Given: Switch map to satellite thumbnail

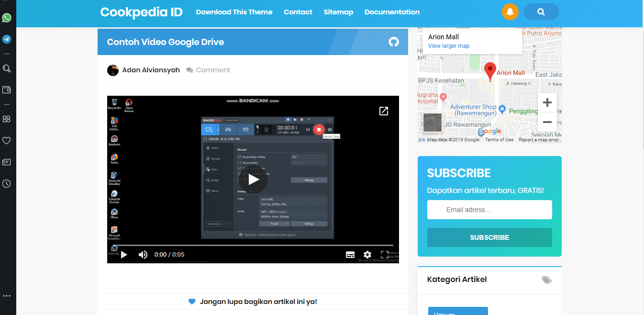Looking at the screenshot, I should click(433, 123).
